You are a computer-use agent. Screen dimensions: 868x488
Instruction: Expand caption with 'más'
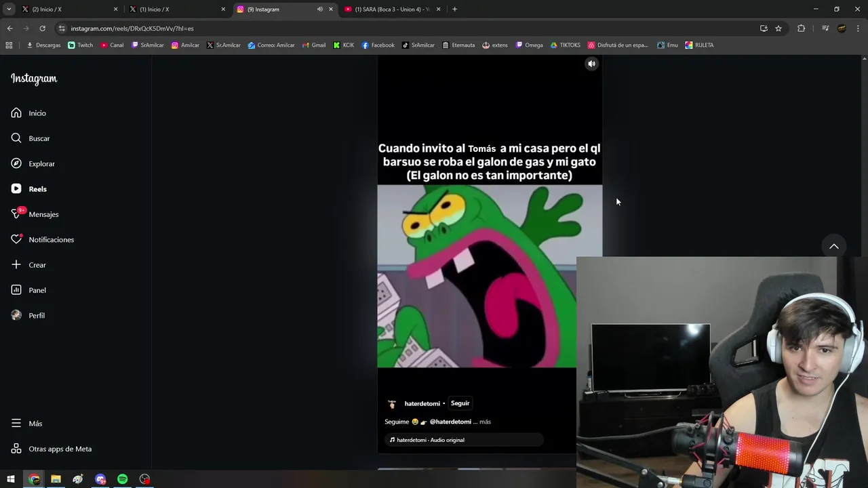[485, 422]
